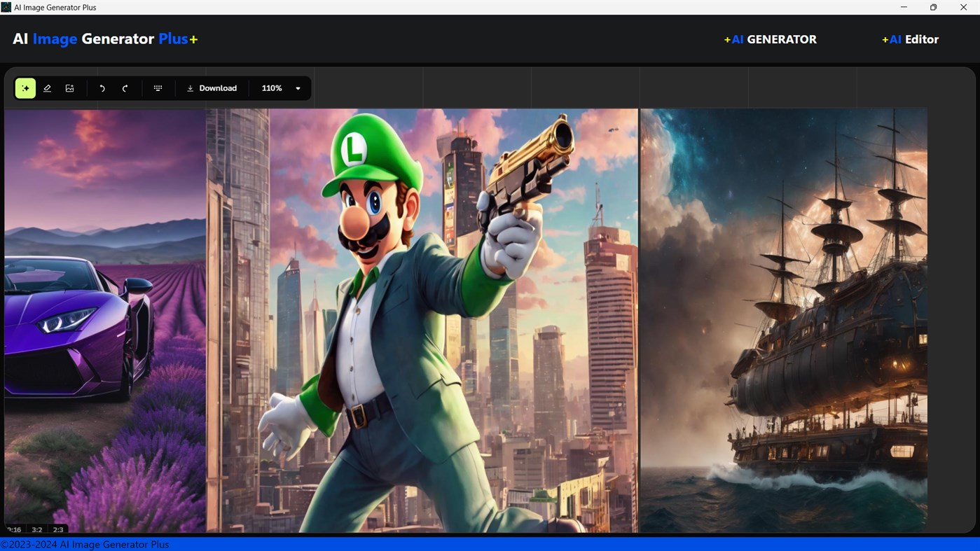
Task: Select the sailing ship image
Action: click(784, 321)
